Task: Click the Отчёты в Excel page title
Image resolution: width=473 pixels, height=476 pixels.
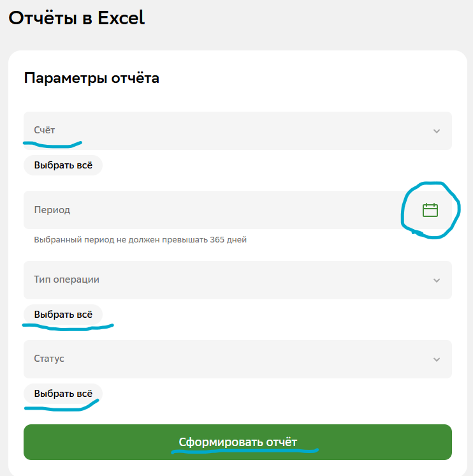Action: [76, 18]
